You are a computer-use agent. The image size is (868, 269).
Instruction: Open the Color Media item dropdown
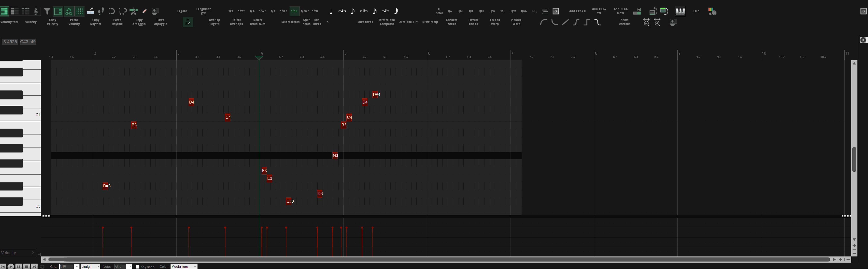coord(184,267)
